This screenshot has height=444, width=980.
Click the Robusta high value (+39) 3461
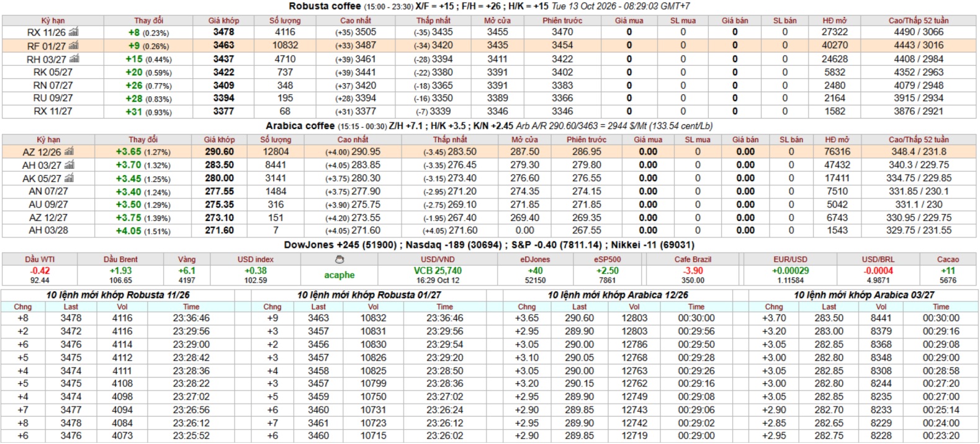point(356,59)
